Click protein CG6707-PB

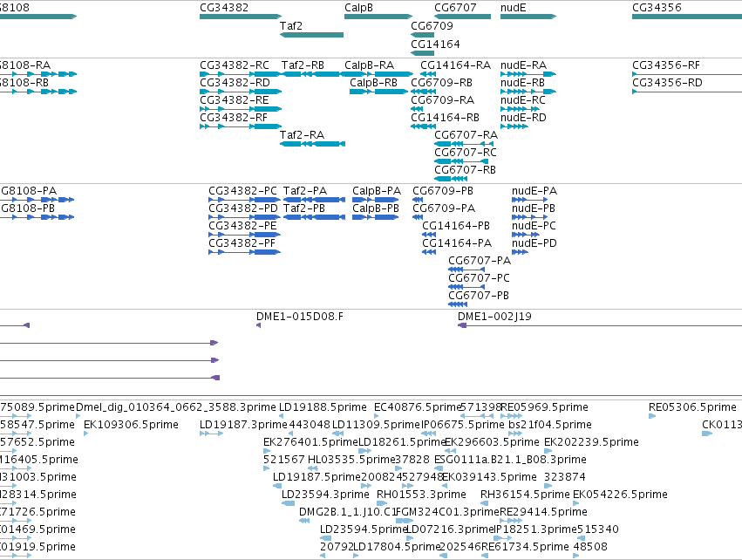pos(479,296)
